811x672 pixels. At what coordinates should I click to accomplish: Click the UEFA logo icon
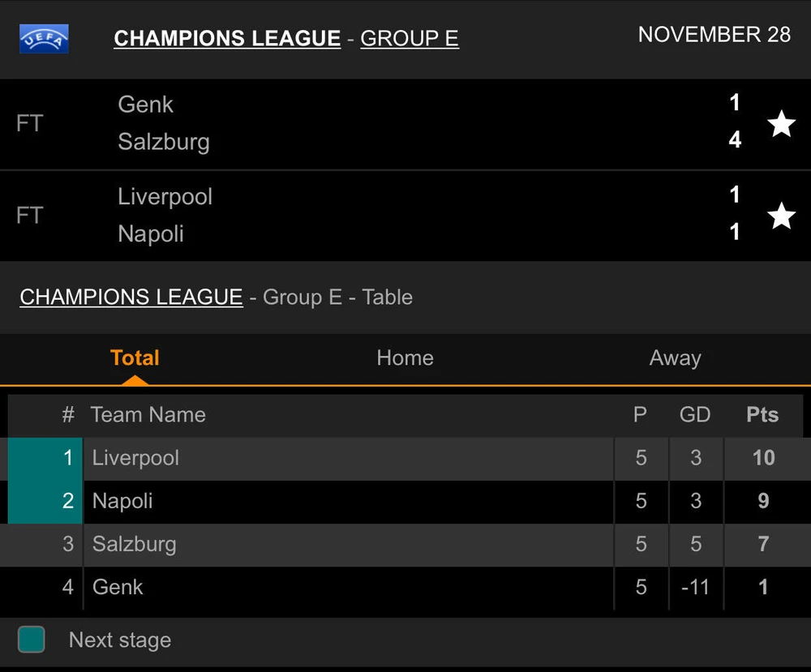point(44,39)
